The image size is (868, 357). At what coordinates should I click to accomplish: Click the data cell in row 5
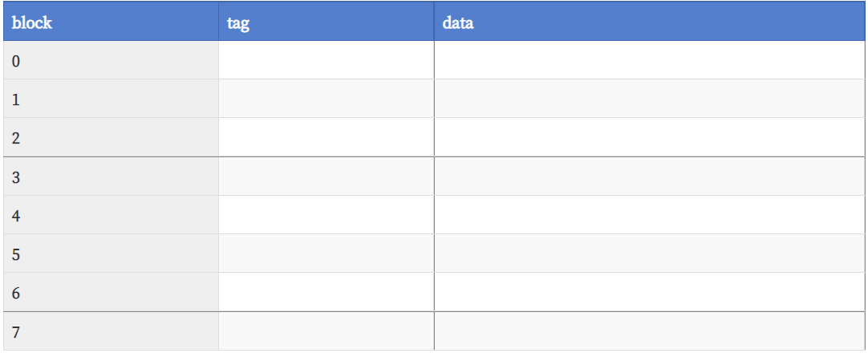point(649,254)
